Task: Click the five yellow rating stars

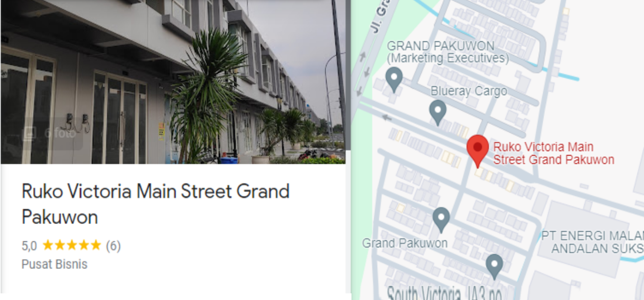Action: (72, 245)
